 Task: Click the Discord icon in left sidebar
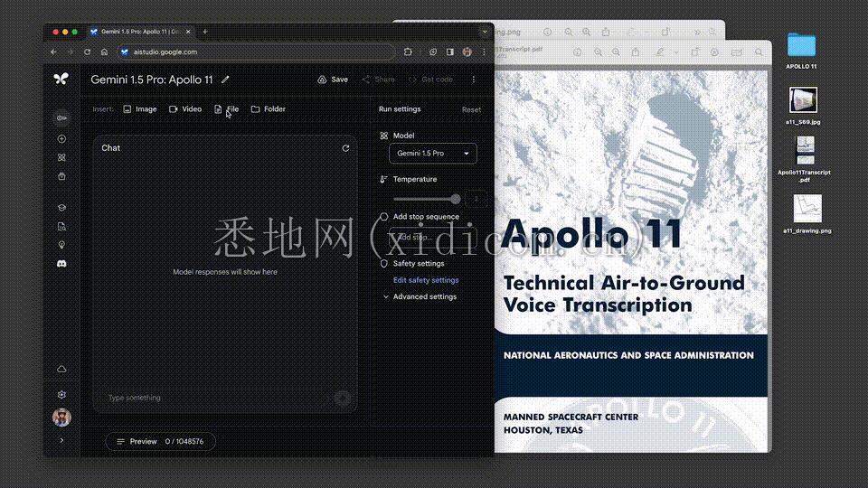(61, 263)
